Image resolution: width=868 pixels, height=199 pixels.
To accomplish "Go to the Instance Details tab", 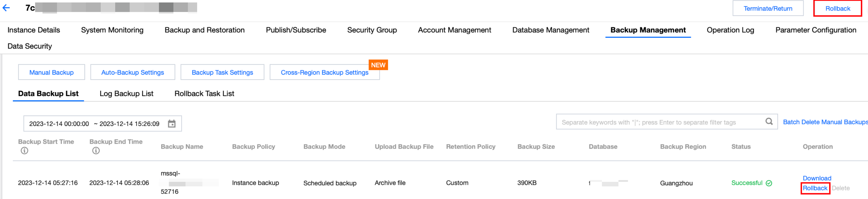I will [x=34, y=30].
